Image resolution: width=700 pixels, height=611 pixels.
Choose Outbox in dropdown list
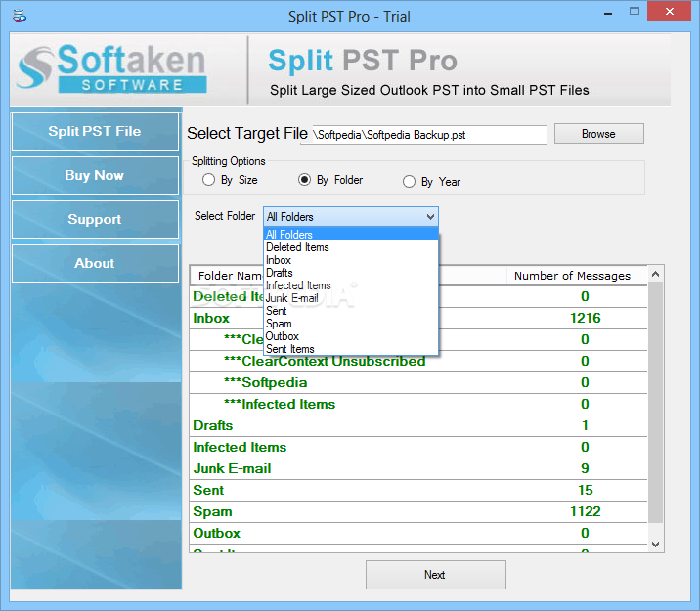[x=351, y=336]
